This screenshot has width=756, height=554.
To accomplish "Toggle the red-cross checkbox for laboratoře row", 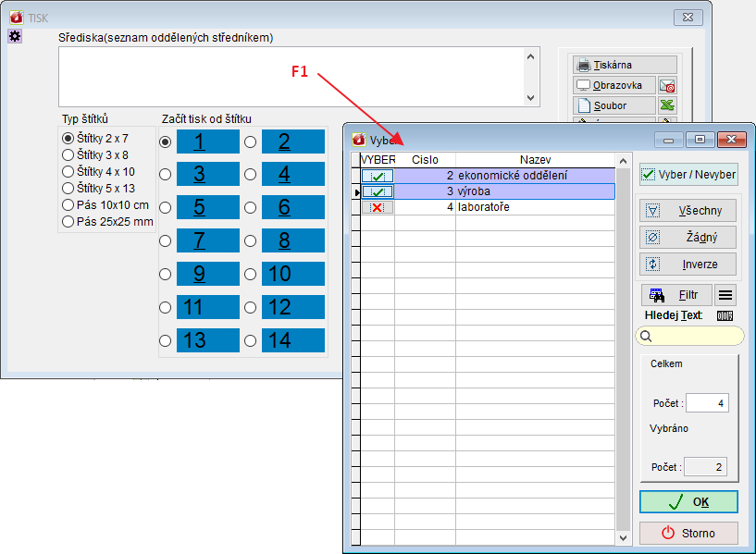I will pyautogui.click(x=378, y=207).
